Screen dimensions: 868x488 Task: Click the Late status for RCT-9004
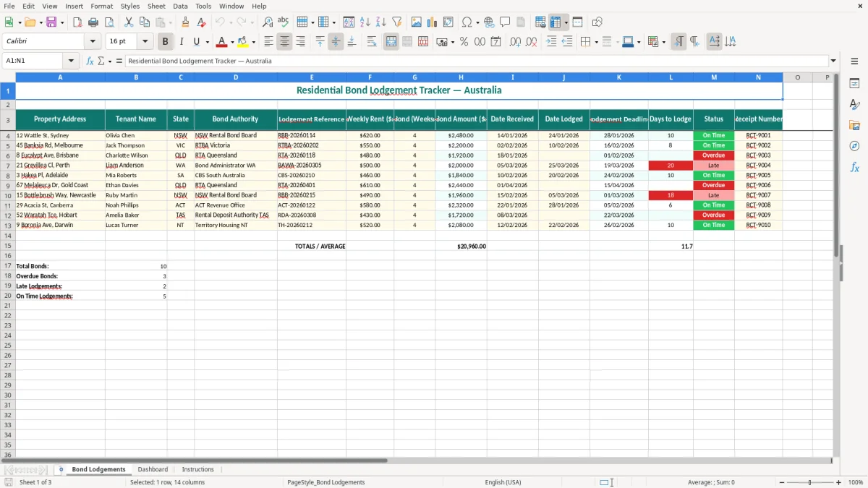tap(713, 166)
